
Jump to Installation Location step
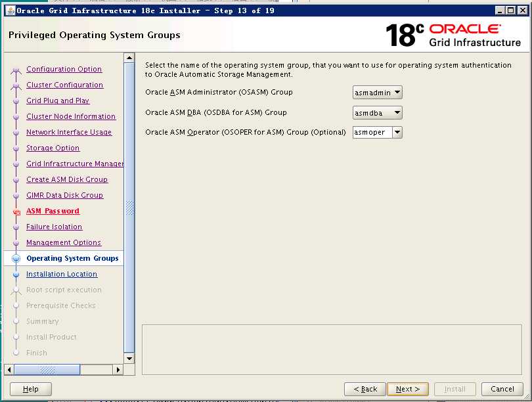pyautogui.click(x=62, y=274)
